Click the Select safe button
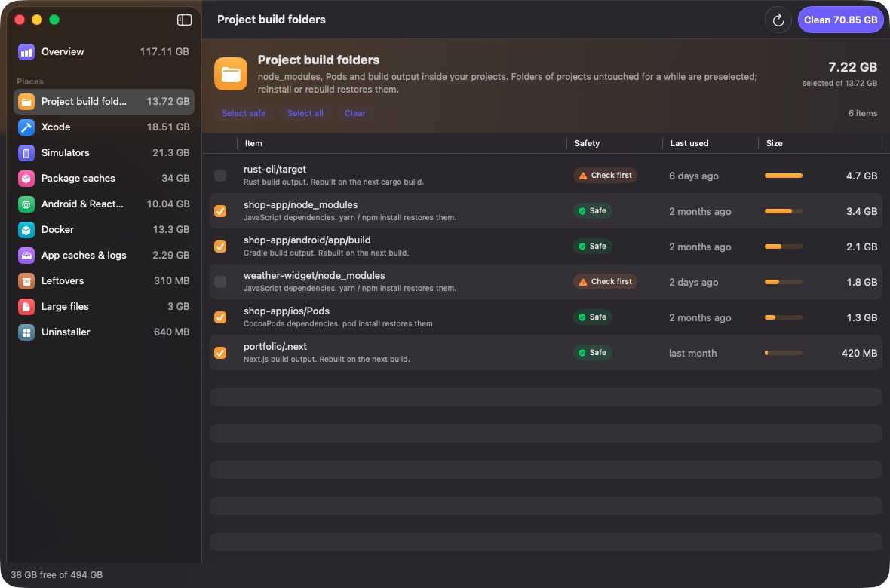This screenshot has width=890, height=588. pos(244,113)
